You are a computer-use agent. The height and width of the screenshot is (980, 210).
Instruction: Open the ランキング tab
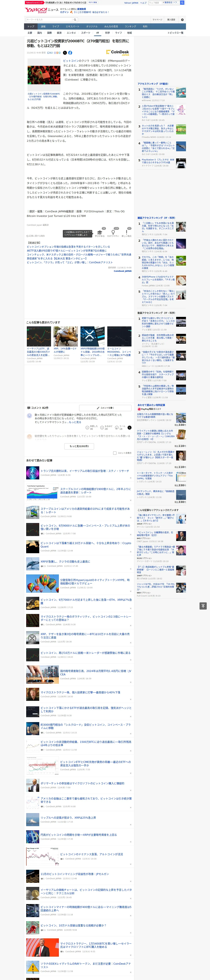click(x=130, y=26)
